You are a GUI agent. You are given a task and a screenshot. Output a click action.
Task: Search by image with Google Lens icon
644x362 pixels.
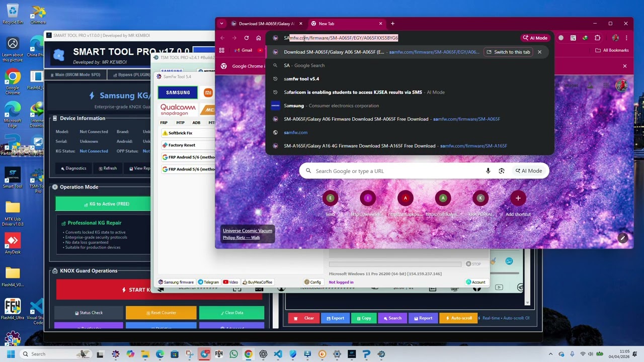click(502, 171)
